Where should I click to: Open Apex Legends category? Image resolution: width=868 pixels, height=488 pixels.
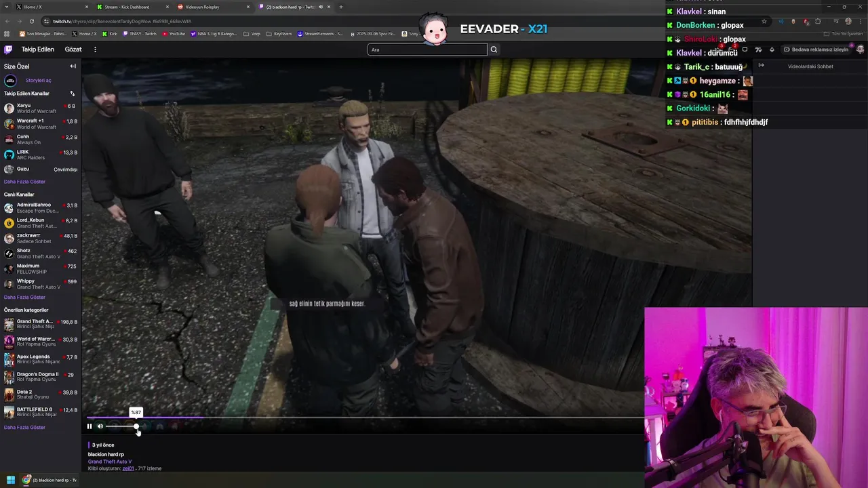(x=41, y=359)
